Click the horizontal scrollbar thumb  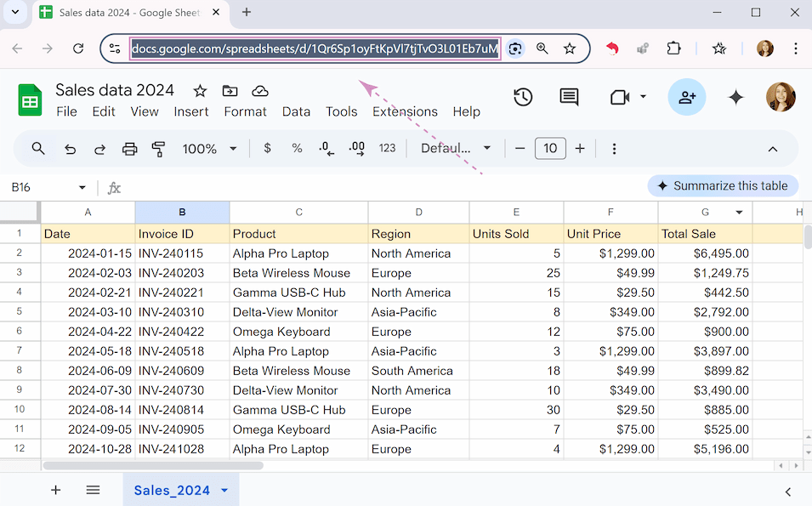(153, 465)
